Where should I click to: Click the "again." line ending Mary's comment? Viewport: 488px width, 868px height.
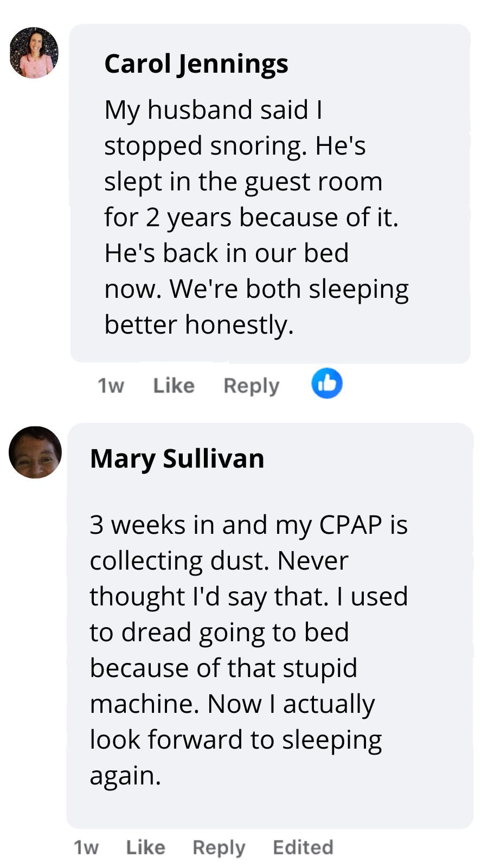[x=125, y=776]
